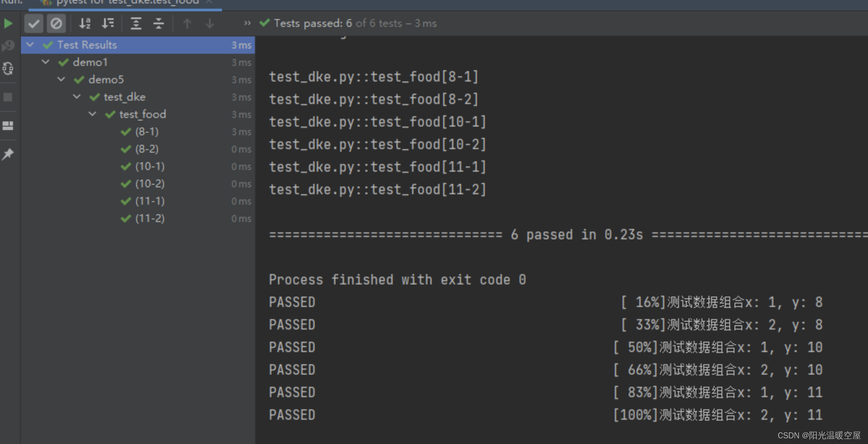
Task: Click test_food[8-2] output line
Action: click(x=373, y=99)
